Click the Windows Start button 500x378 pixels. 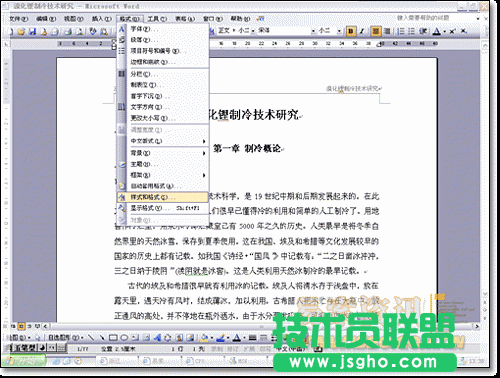24,361
